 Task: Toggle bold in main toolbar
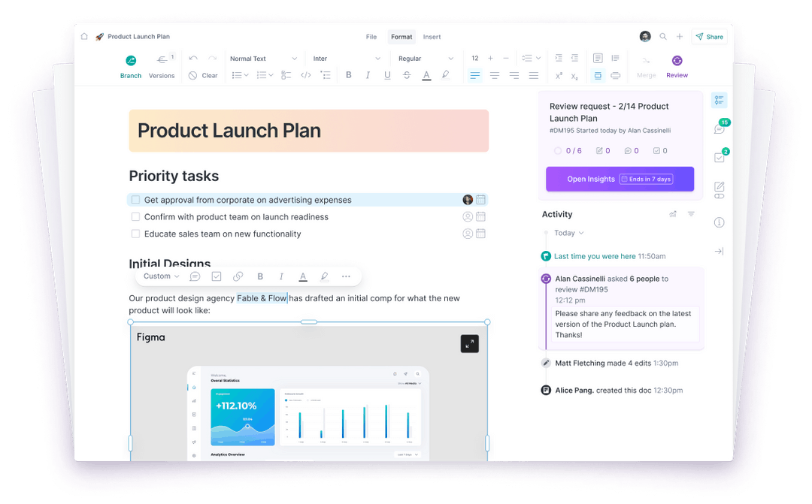pyautogui.click(x=349, y=75)
